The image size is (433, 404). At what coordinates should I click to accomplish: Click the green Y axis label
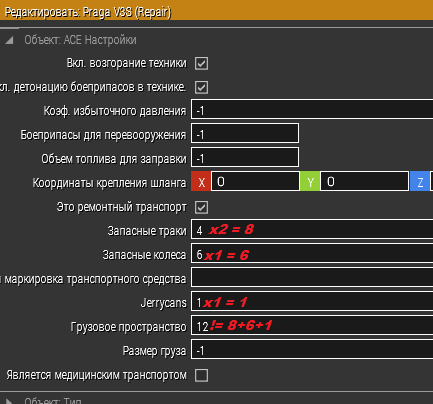coord(310,181)
